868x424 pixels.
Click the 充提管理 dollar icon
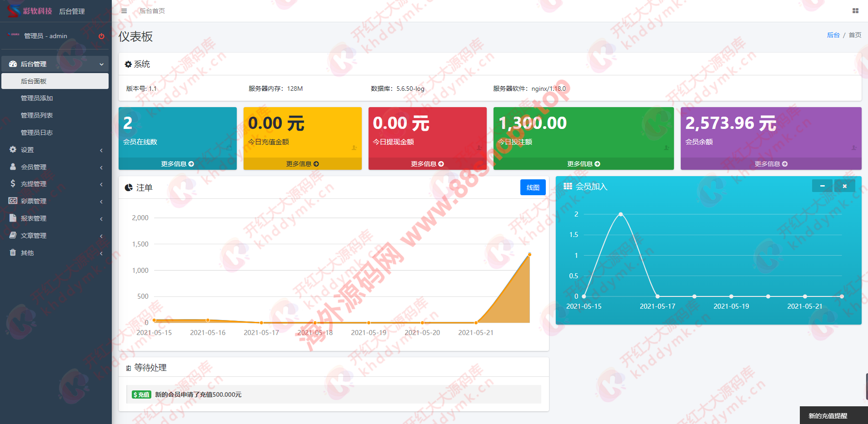(x=13, y=183)
